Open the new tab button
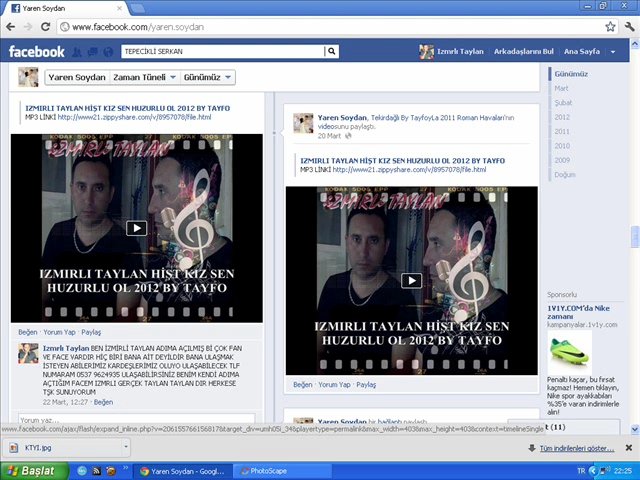640x480 pixels. tap(138, 8)
